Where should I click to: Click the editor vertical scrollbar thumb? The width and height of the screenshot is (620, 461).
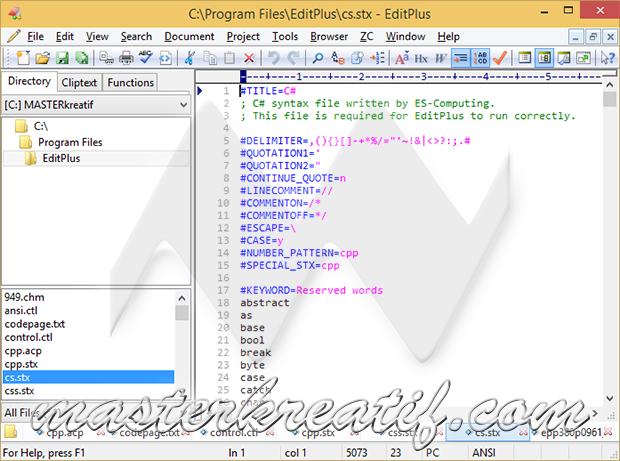coord(609,99)
